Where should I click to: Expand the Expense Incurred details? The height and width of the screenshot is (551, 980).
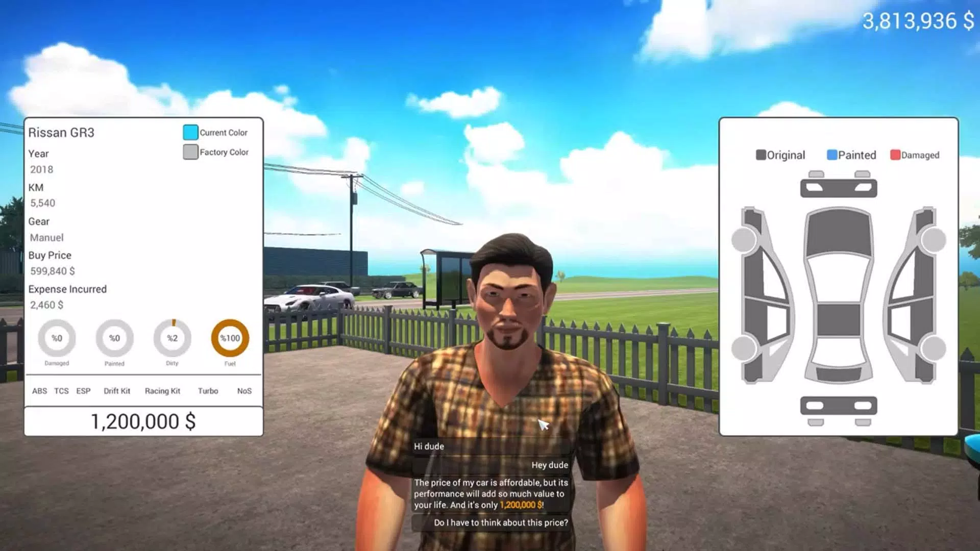point(67,289)
